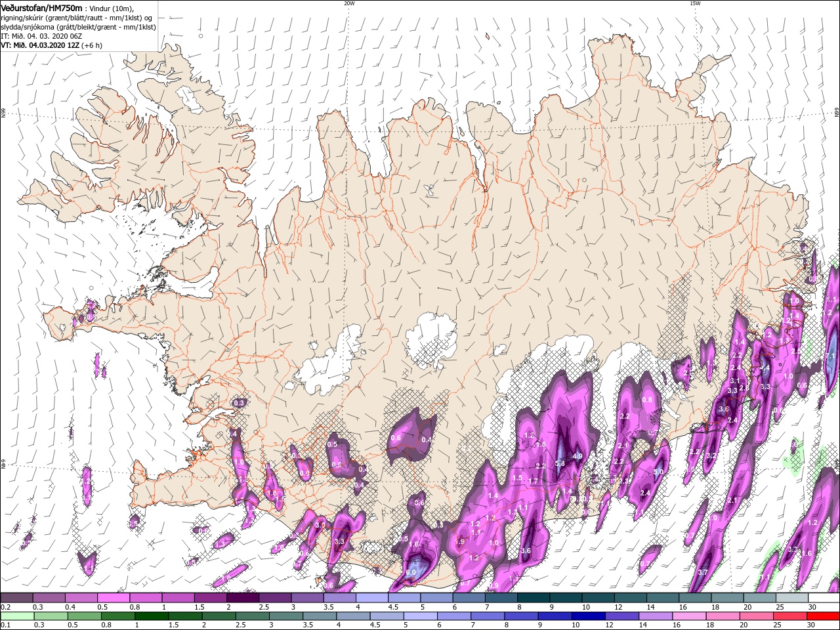Click the 3.7 value over the southeast sea
840x630 pixels.
pos(703,572)
